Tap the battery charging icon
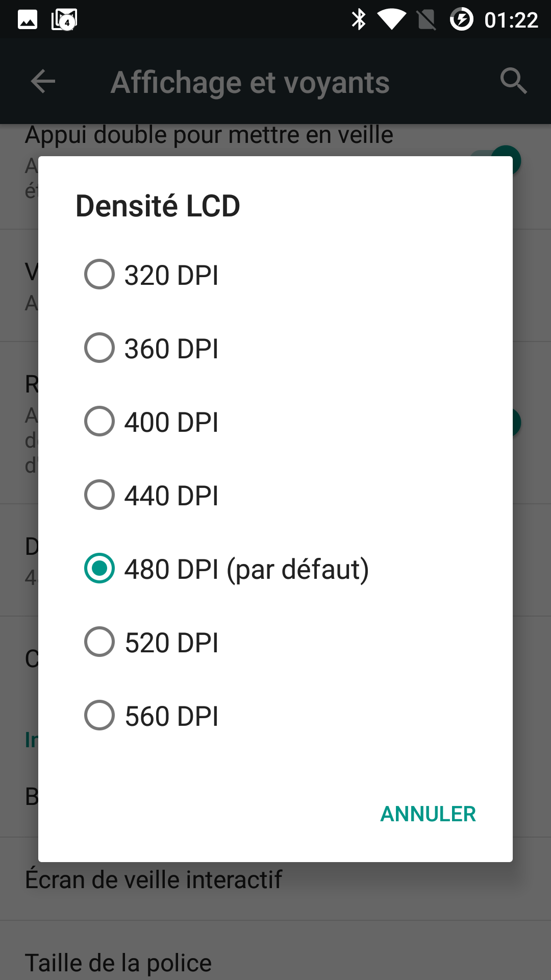Screen dimensions: 551x980 coord(462,20)
